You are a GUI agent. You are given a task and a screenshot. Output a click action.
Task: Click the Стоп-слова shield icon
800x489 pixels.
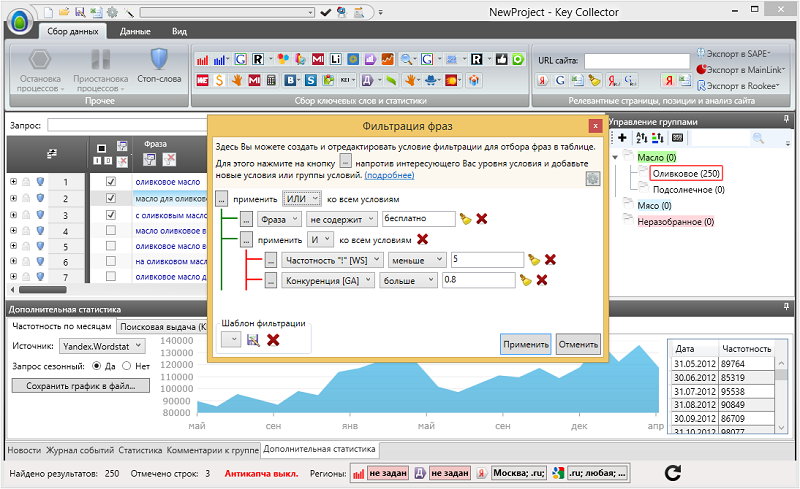pos(158,58)
